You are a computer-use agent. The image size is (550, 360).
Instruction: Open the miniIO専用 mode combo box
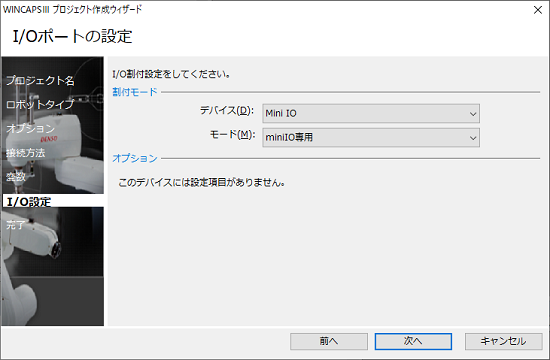(371, 138)
